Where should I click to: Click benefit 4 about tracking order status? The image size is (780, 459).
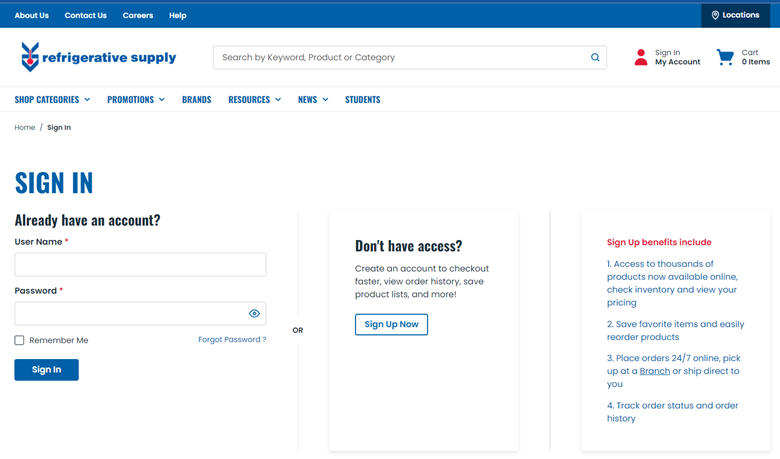pos(673,412)
